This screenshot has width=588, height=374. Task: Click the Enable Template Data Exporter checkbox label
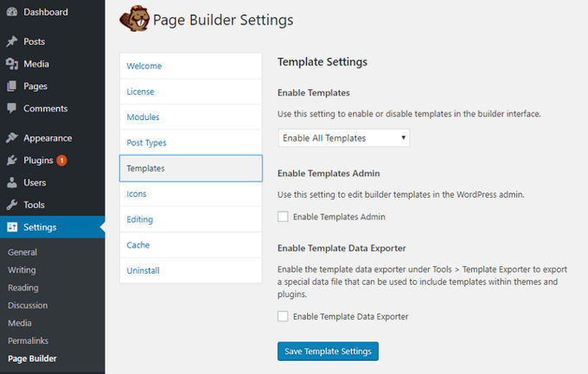[350, 316]
